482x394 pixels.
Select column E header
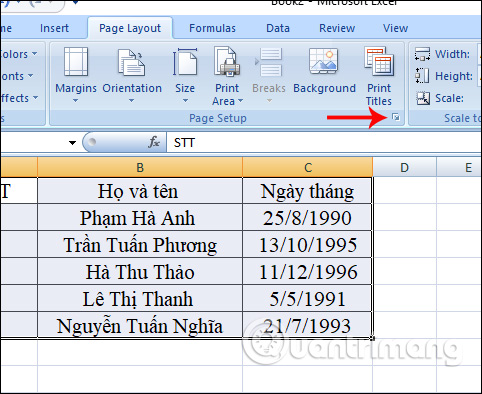pyautogui.click(x=459, y=167)
